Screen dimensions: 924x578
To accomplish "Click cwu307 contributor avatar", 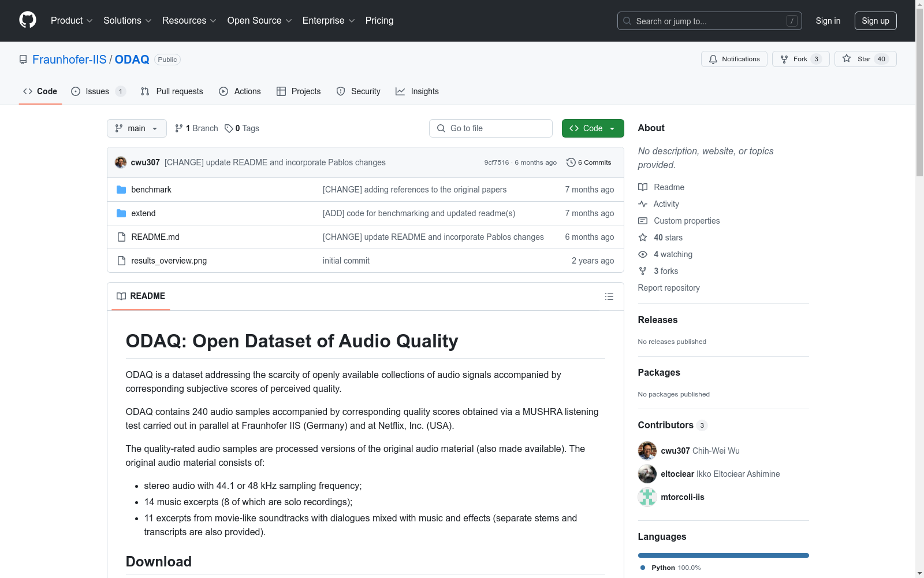I will tap(647, 451).
